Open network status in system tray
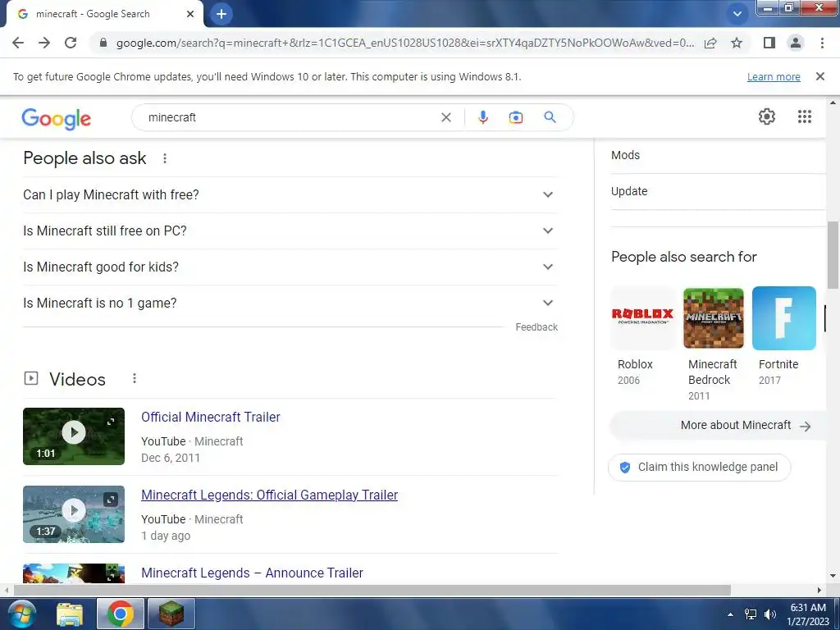840x630 pixels. point(751,614)
